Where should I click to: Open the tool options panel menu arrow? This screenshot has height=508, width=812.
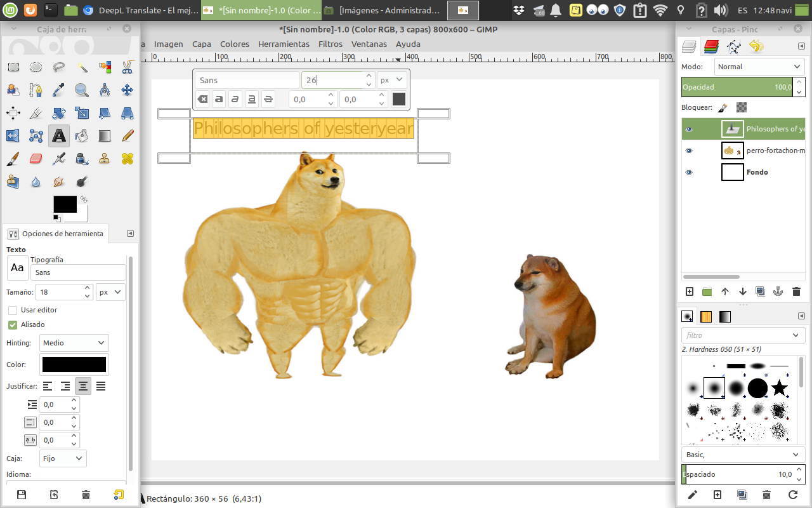(x=130, y=234)
